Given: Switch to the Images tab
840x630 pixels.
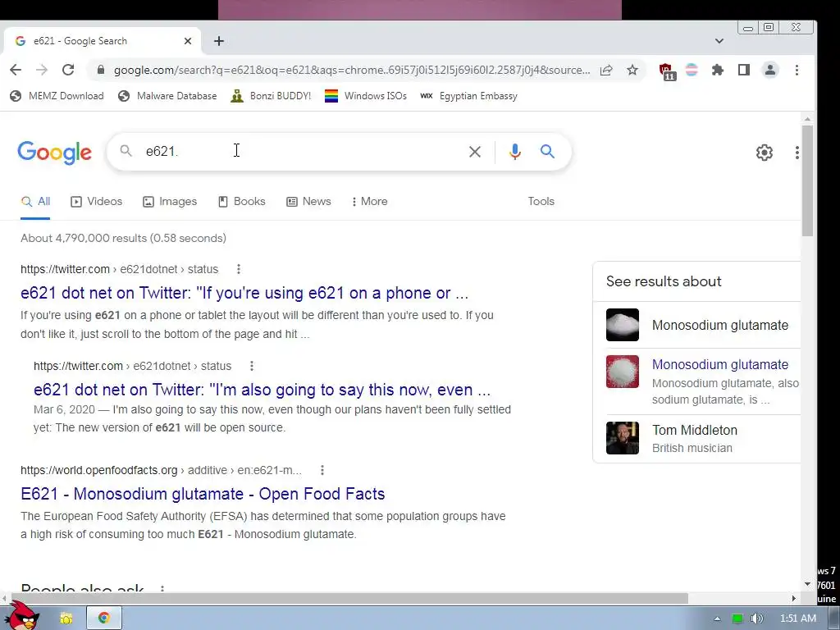Looking at the screenshot, I should coord(170,202).
